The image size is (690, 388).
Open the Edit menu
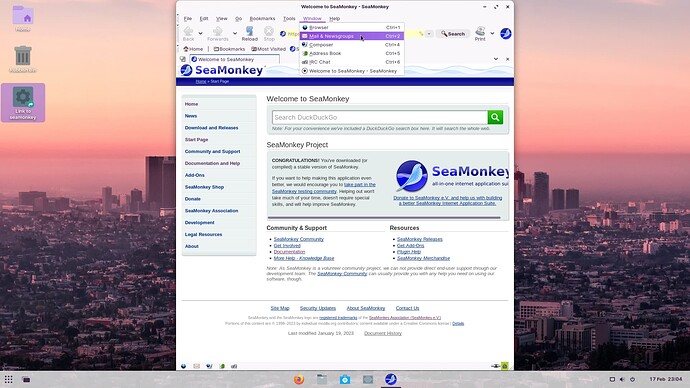pyautogui.click(x=204, y=18)
